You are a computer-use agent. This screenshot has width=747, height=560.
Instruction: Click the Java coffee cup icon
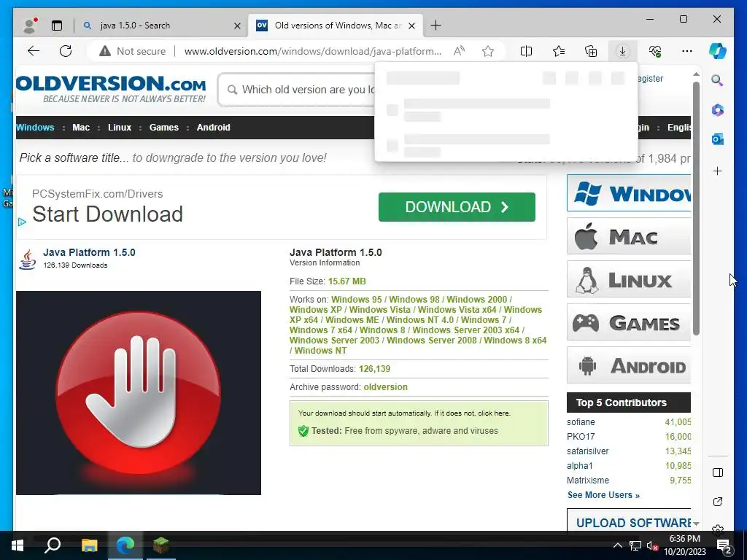tap(27, 259)
